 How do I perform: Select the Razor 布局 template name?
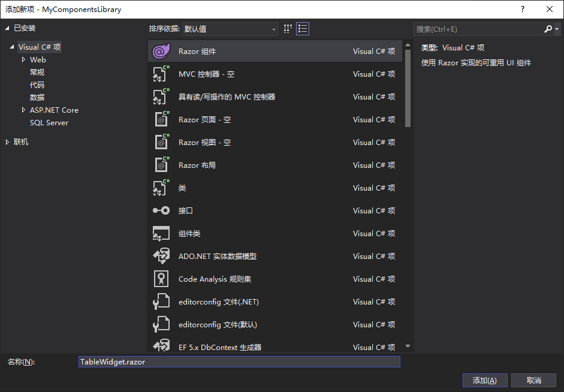tap(197, 165)
